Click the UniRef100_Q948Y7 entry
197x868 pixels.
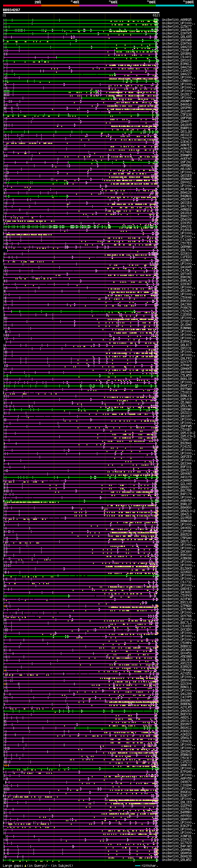(x=177, y=121)
